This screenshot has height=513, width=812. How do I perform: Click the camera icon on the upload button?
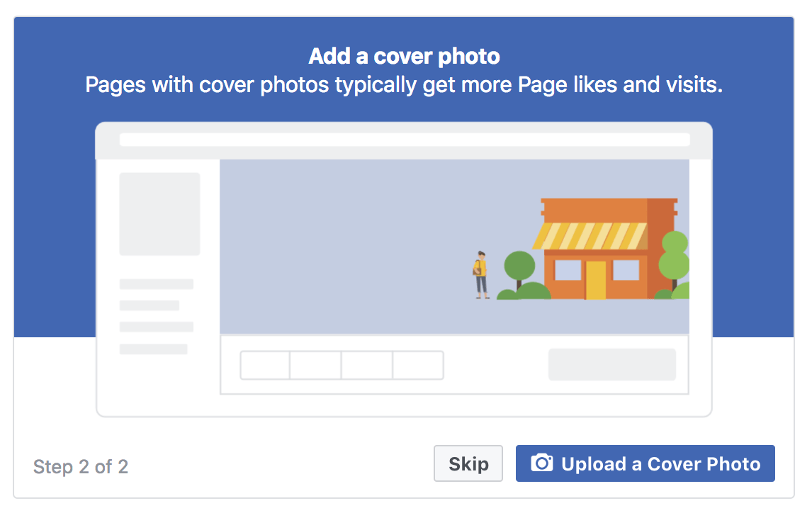[x=541, y=463]
